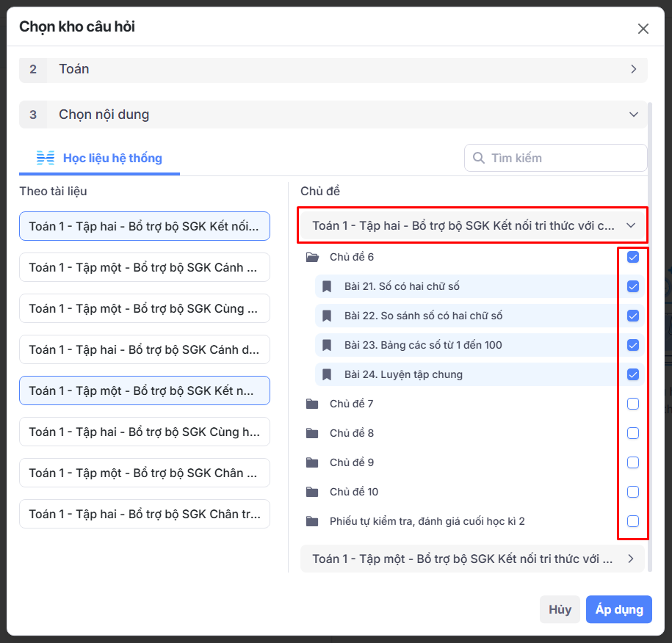Click the Học liệu hệ thống logo icon

coord(46,158)
